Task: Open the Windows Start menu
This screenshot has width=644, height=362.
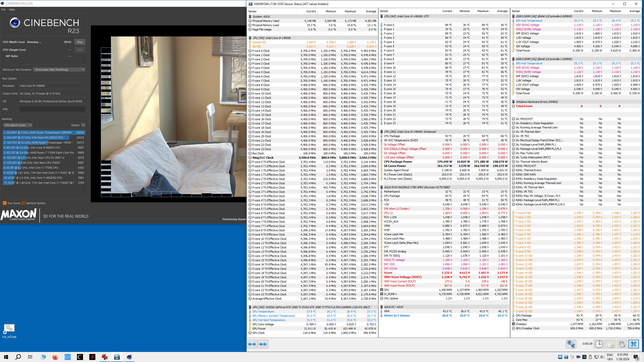Action: (6, 357)
